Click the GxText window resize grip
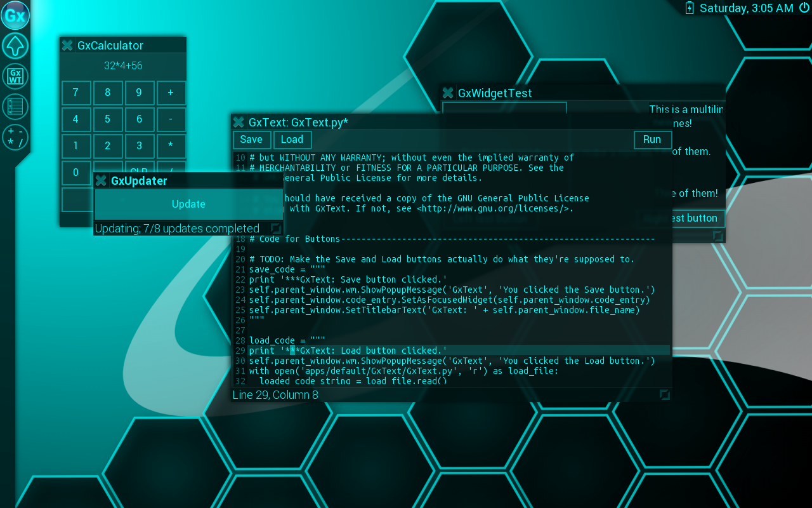812x508 pixels. [x=664, y=394]
